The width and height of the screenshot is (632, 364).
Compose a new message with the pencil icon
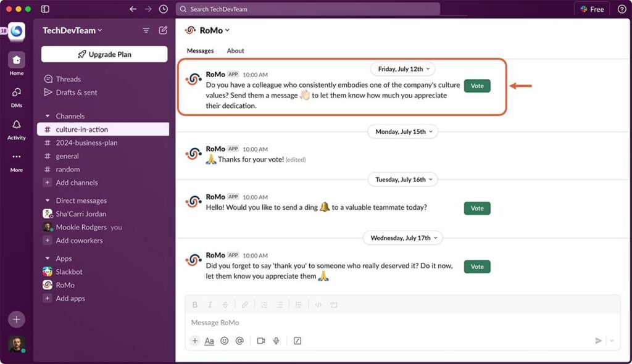tap(163, 30)
